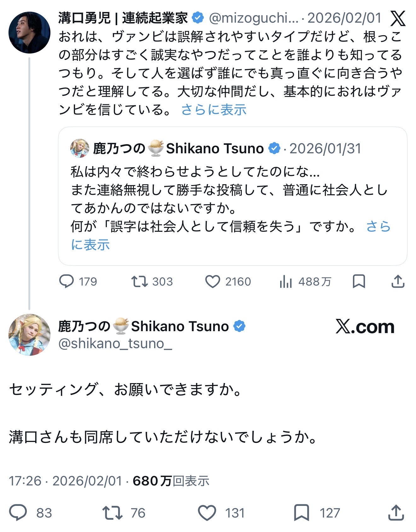Bookmark Mizoguchi's quoted-reply post
This screenshot has width=416, height=532.
359,281
